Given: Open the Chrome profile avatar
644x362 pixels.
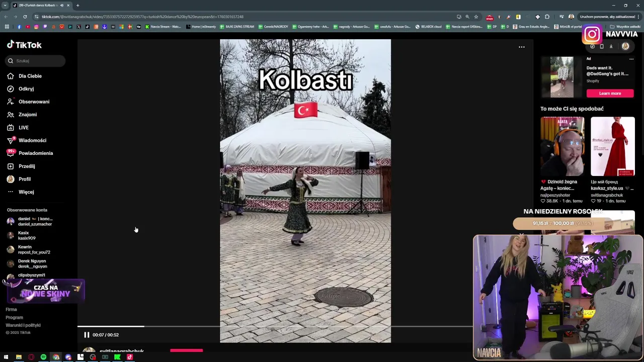Looking at the screenshot, I should point(571,17).
